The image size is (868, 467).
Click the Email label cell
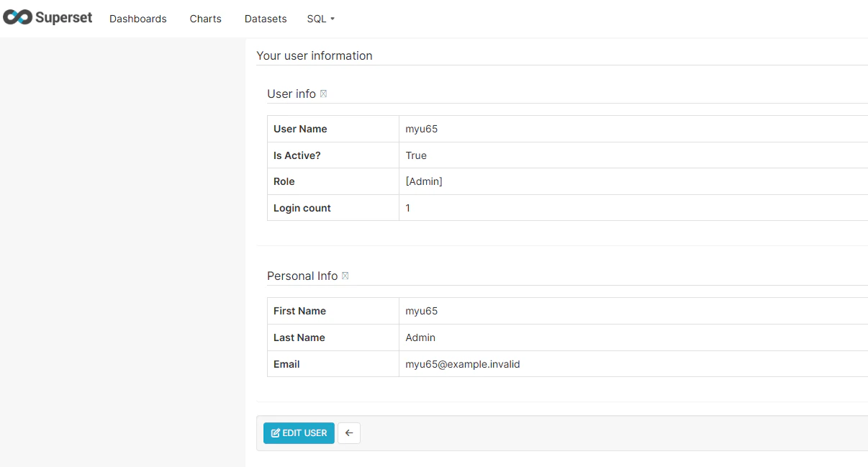tap(333, 364)
